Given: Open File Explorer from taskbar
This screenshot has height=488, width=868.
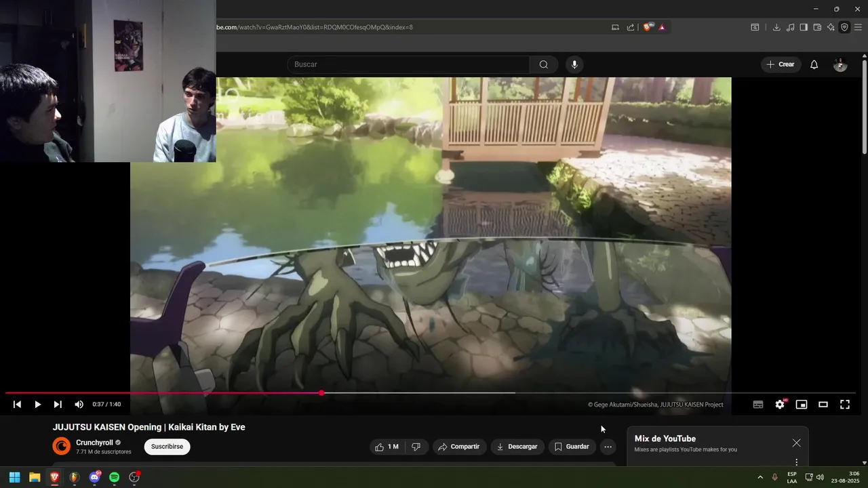Looking at the screenshot, I should pyautogui.click(x=35, y=477).
